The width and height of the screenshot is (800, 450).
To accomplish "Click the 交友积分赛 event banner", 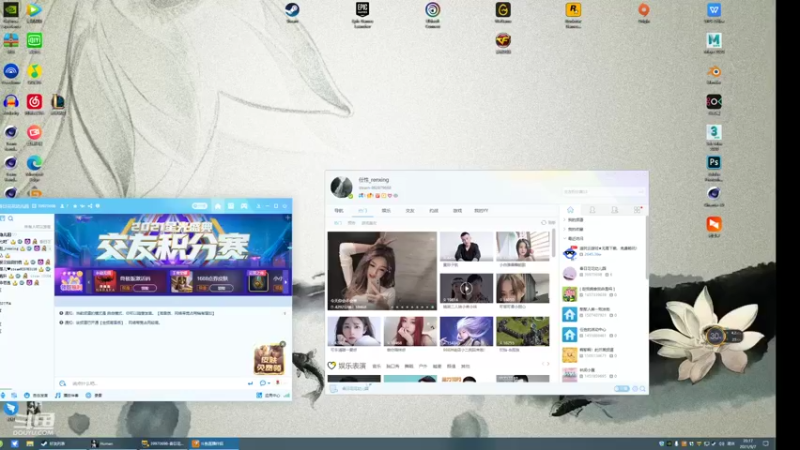I will [x=173, y=240].
